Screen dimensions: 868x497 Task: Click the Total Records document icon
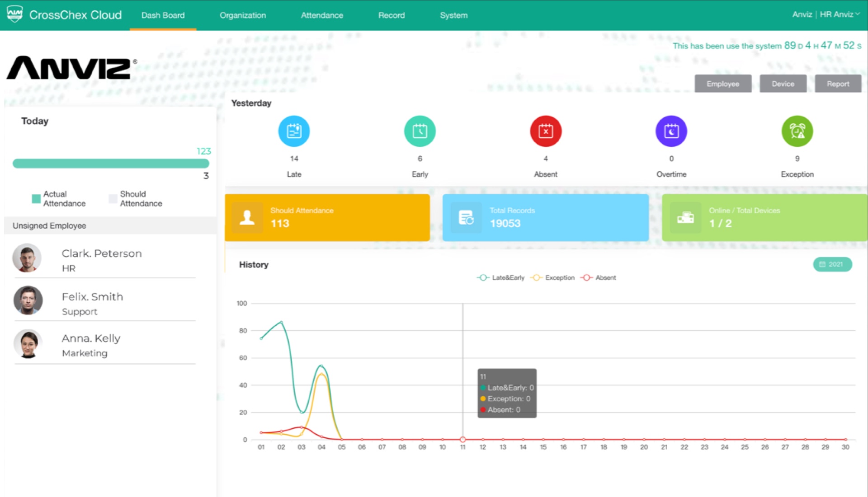click(466, 217)
